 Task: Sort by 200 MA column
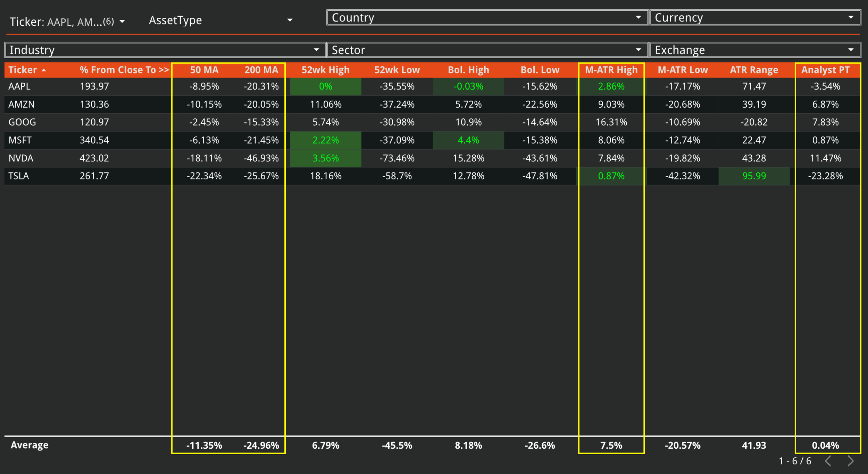[x=261, y=70]
